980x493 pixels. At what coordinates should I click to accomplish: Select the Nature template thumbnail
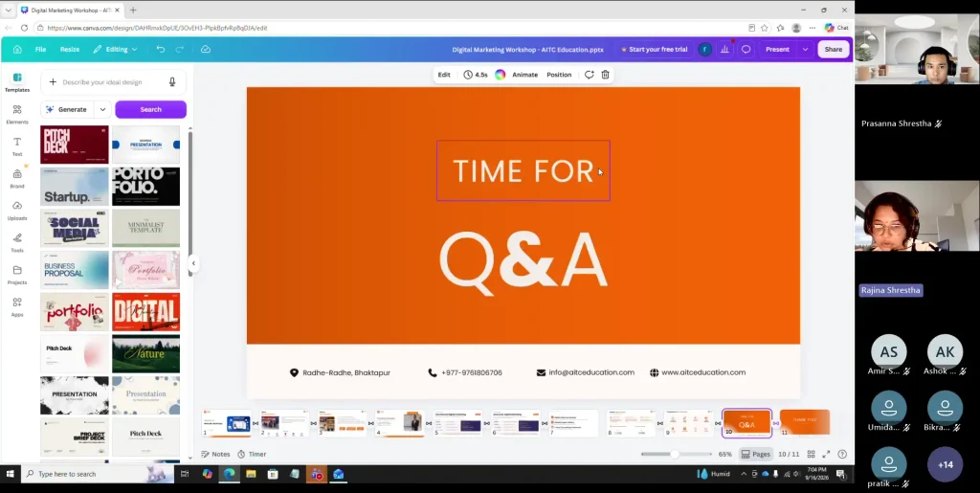pos(145,353)
